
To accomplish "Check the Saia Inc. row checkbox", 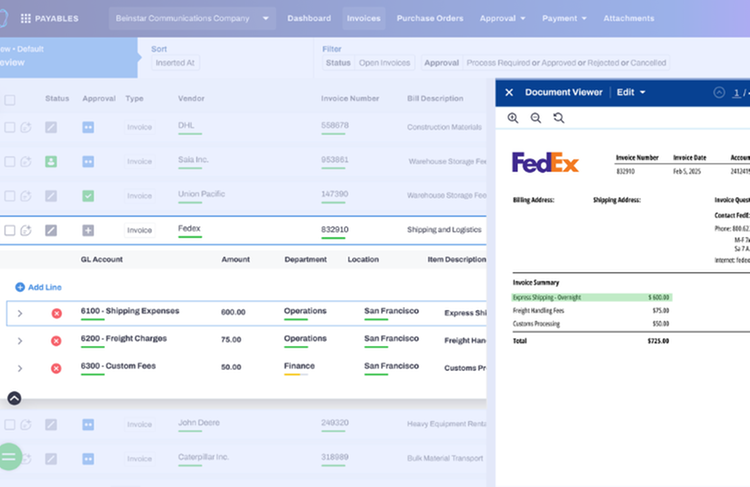I will pyautogui.click(x=10, y=162).
